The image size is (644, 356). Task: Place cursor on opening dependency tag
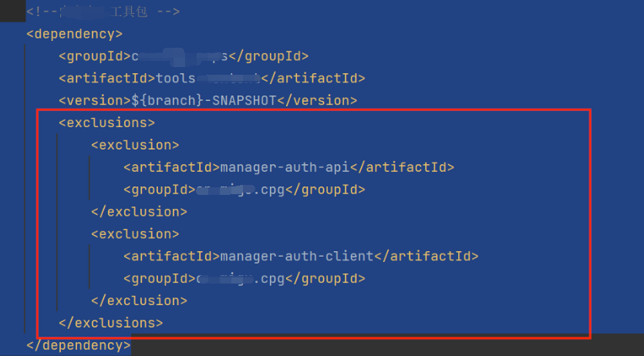coord(74,34)
